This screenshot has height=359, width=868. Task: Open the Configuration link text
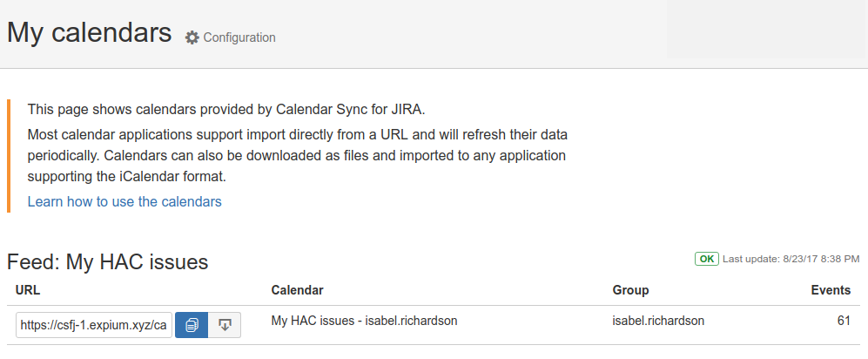pos(239,37)
